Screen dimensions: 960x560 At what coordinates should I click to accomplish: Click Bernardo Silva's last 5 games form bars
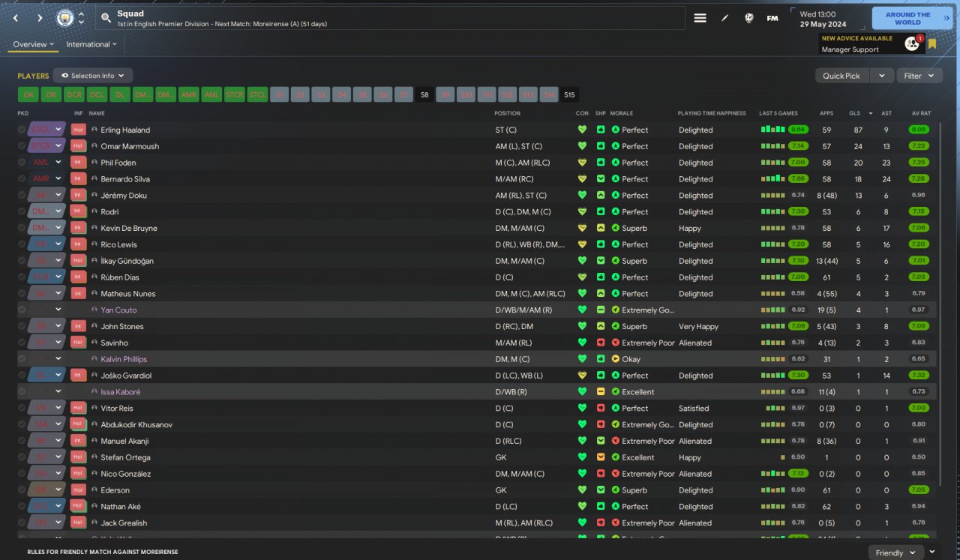coord(772,179)
